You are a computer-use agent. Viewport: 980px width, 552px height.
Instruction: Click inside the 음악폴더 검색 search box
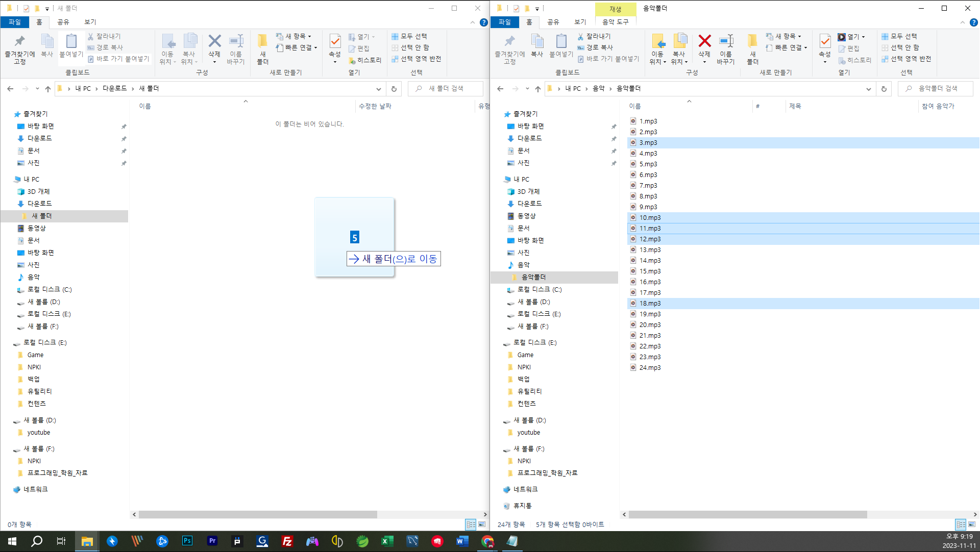click(936, 88)
